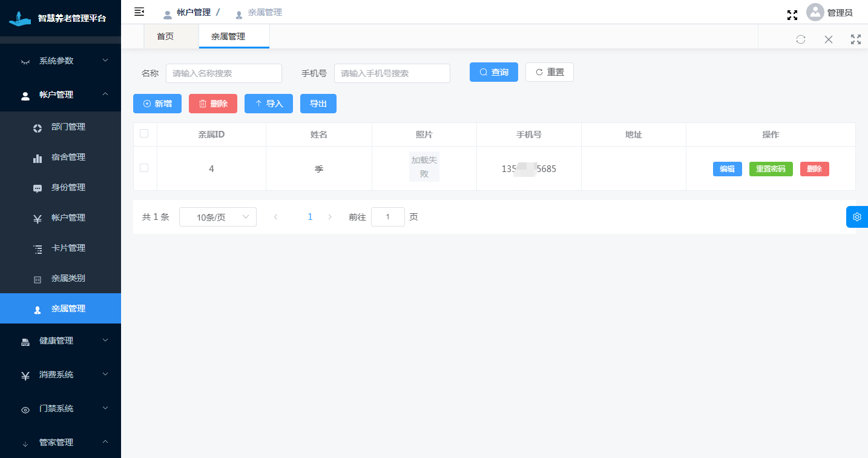The height and width of the screenshot is (458, 868).
Task: Open 身份管理 identity management in the sidebar
Action: (x=68, y=187)
